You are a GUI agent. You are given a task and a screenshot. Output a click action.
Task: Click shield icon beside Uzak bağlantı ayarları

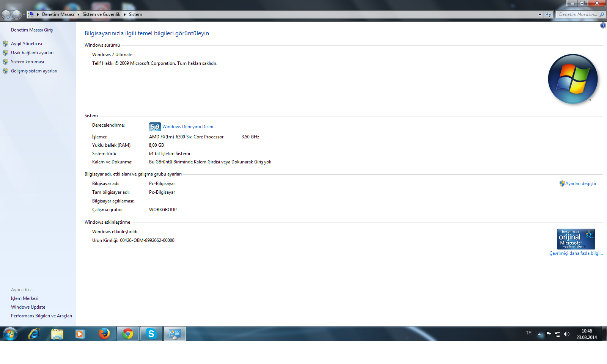[x=5, y=53]
